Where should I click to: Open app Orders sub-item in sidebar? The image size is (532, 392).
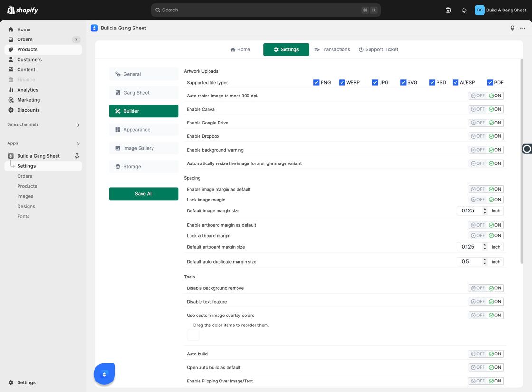pyautogui.click(x=25, y=176)
